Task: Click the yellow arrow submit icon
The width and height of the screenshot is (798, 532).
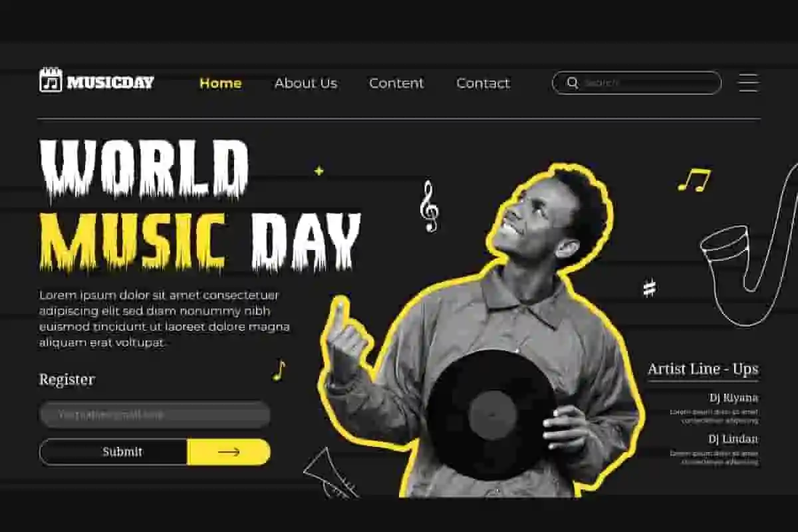Action: point(229,452)
